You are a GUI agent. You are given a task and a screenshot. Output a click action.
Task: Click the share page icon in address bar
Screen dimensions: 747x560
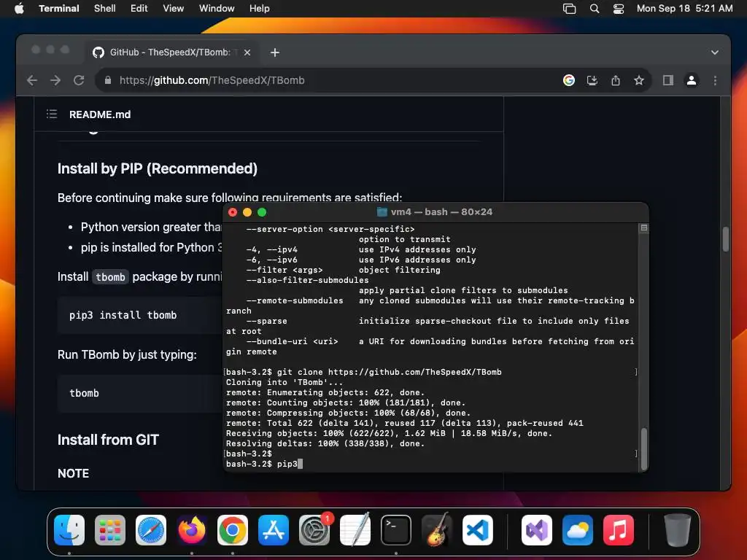pos(616,80)
